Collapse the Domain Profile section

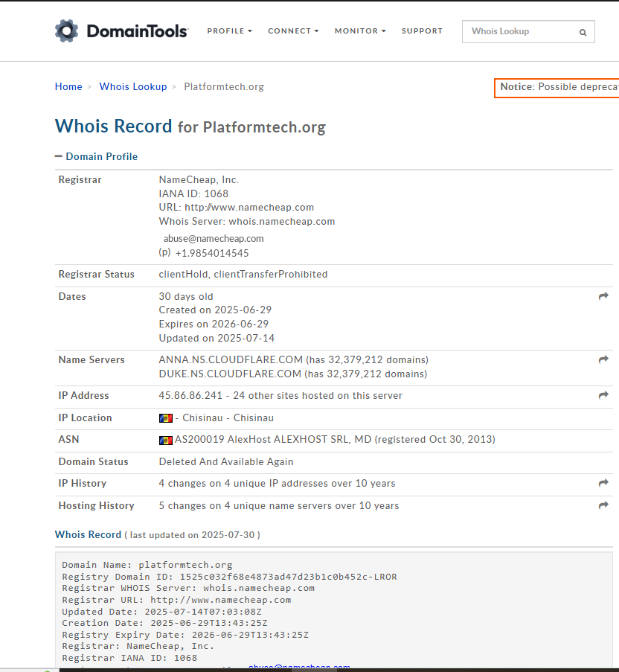coord(97,156)
